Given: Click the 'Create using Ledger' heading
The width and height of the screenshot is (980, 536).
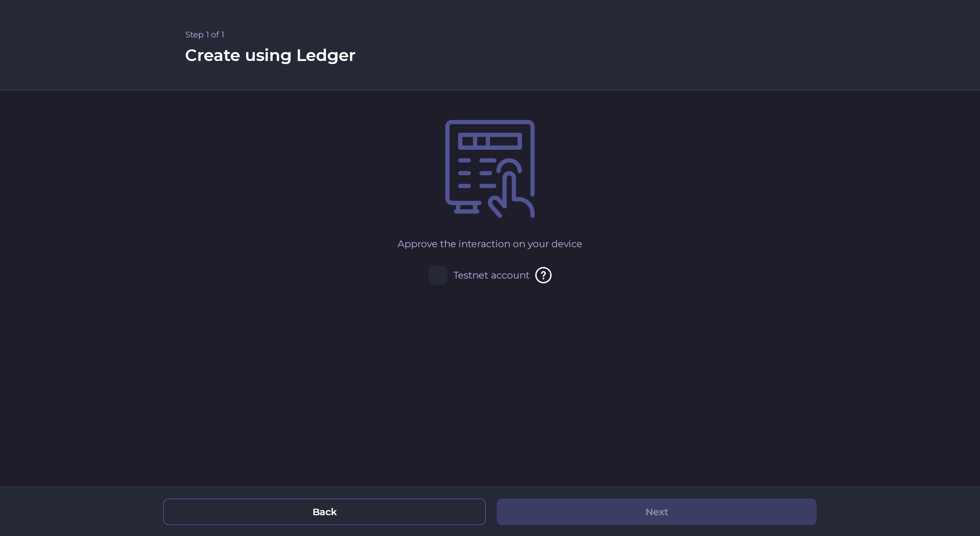Looking at the screenshot, I should click(x=270, y=56).
